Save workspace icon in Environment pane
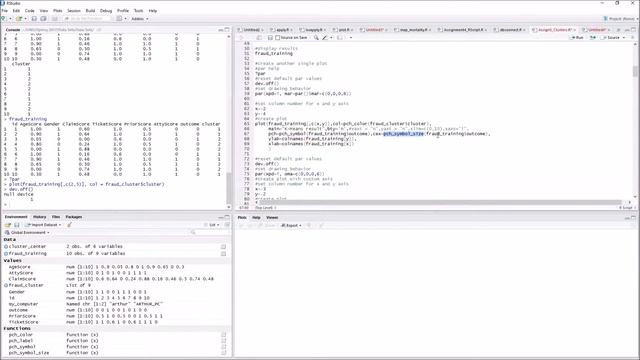640x360 pixels. (x=17, y=225)
